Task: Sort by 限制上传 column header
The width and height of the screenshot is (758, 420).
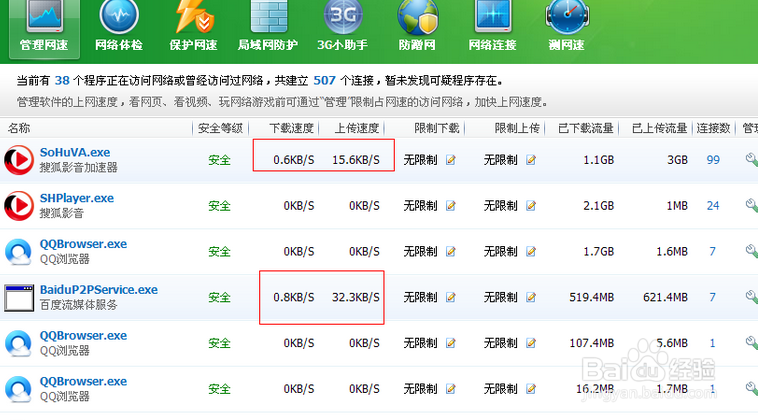Action: tap(517, 128)
